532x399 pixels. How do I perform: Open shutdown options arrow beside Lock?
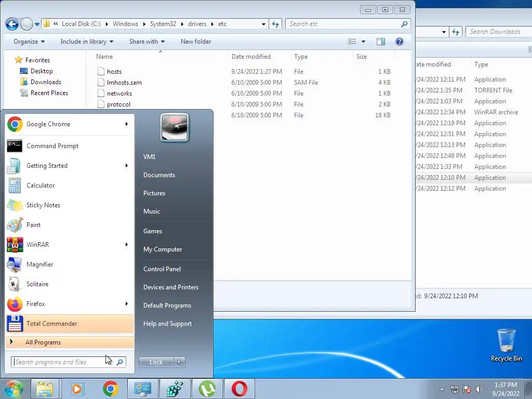pos(179,362)
